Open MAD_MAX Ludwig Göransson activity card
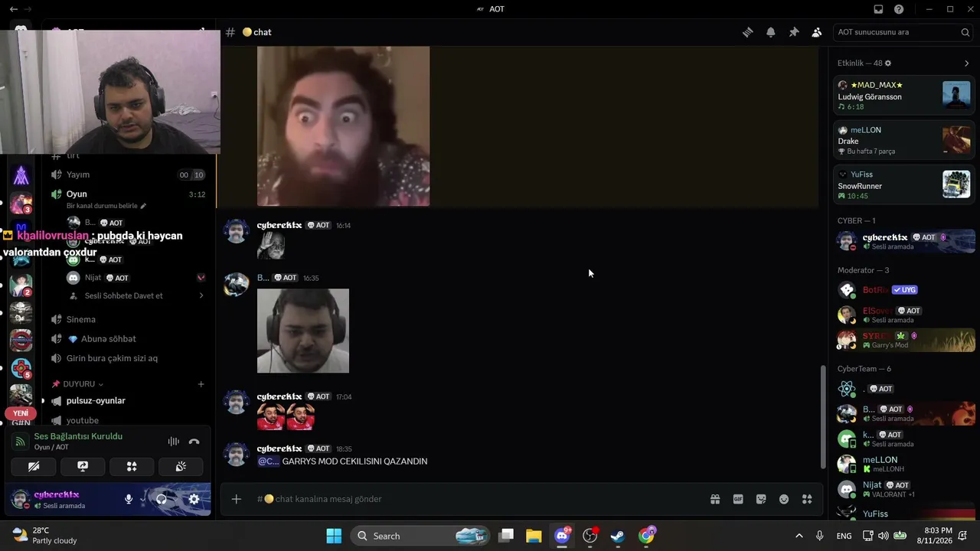980x551 pixels. pos(904,96)
